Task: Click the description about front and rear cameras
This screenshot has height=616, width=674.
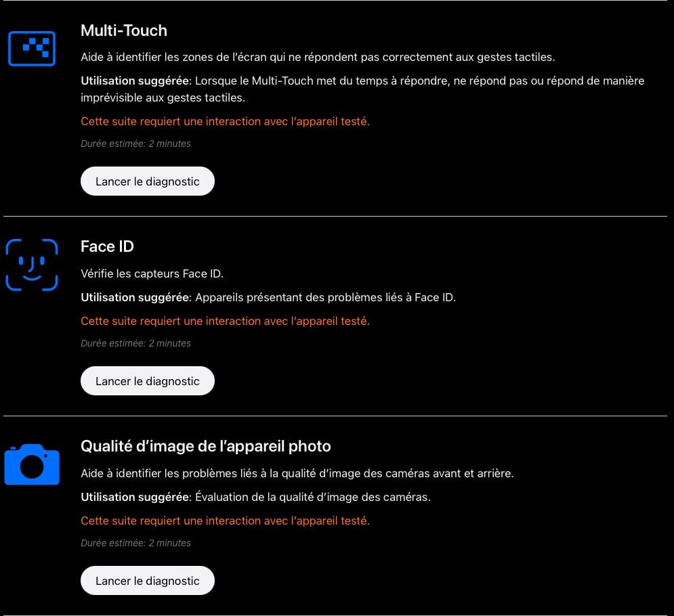Action: [x=297, y=473]
